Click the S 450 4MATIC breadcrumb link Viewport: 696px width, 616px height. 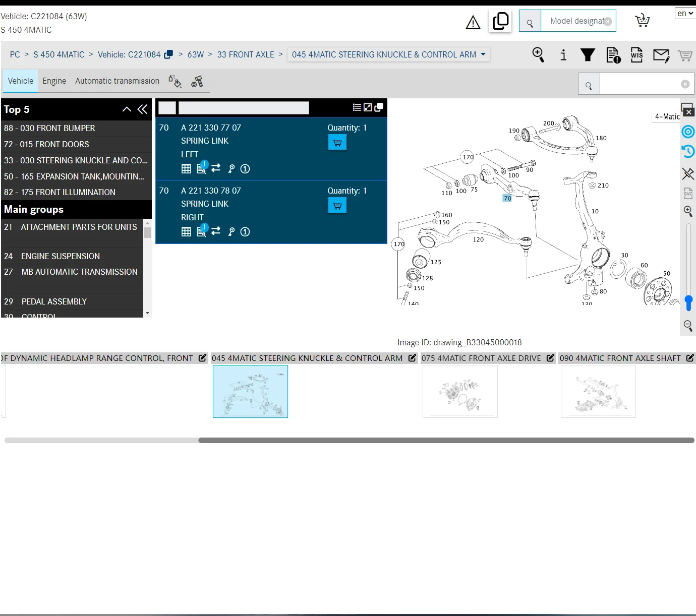pos(59,54)
